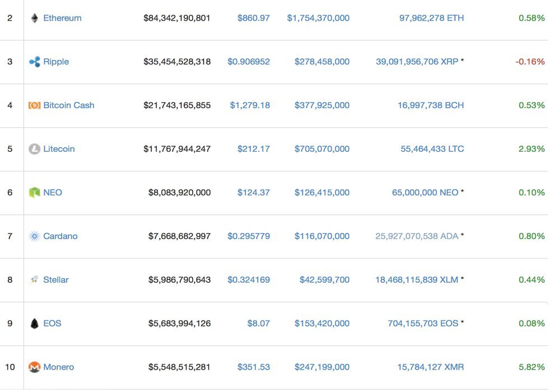Select Litecoin market cap $11,767,944,247

pos(177,149)
